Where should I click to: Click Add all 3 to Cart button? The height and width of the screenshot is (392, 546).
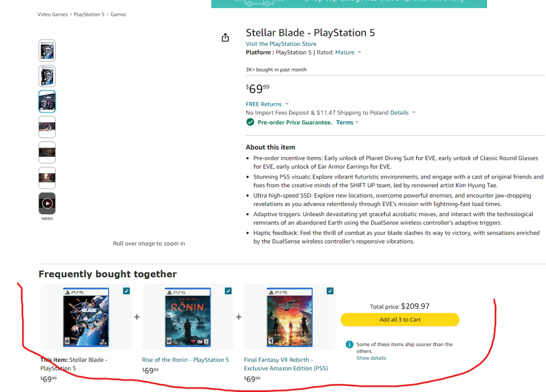pos(400,320)
